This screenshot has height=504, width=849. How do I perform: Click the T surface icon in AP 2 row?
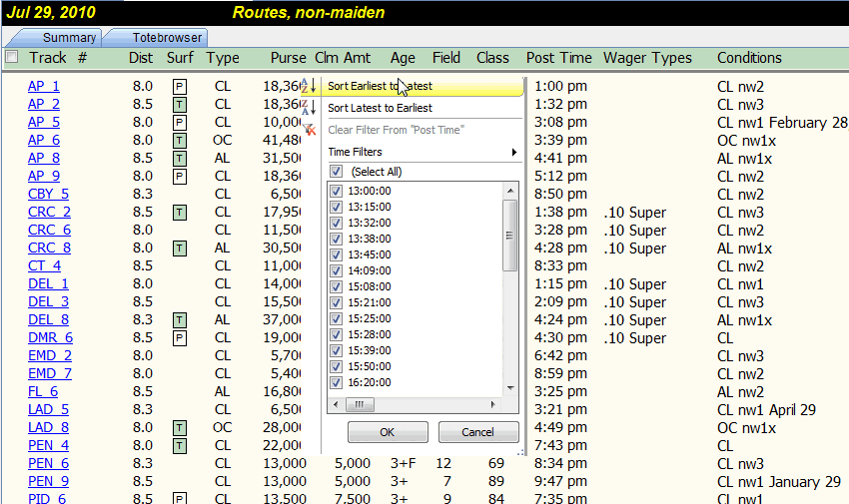pos(180,105)
